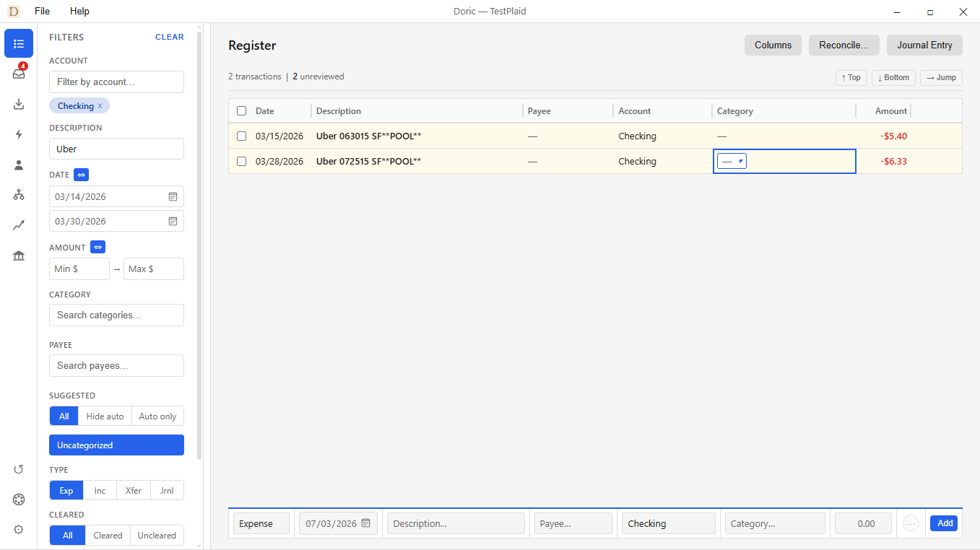Remove the Checking account filter chip

[100, 106]
